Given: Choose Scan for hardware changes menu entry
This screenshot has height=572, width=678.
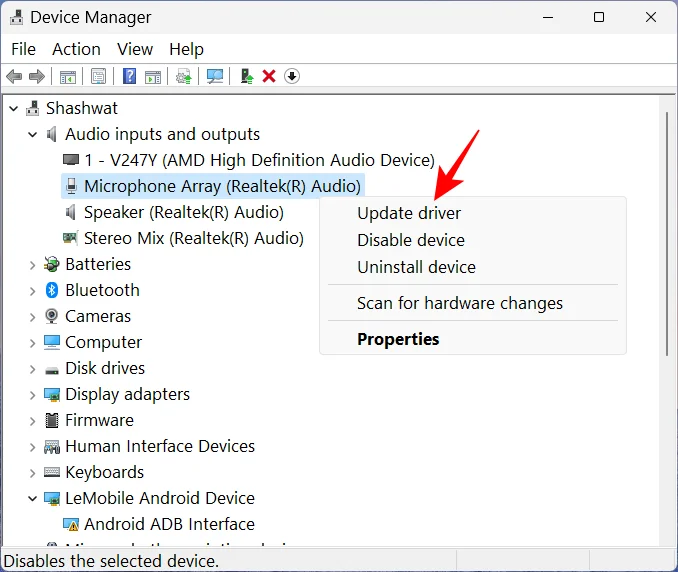Looking at the screenshot, I should point(473,303).
